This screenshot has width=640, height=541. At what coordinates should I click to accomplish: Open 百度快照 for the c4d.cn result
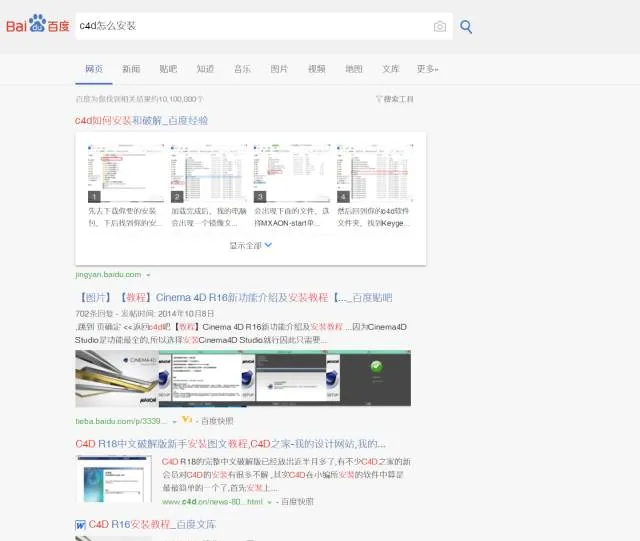click(297, 502)
